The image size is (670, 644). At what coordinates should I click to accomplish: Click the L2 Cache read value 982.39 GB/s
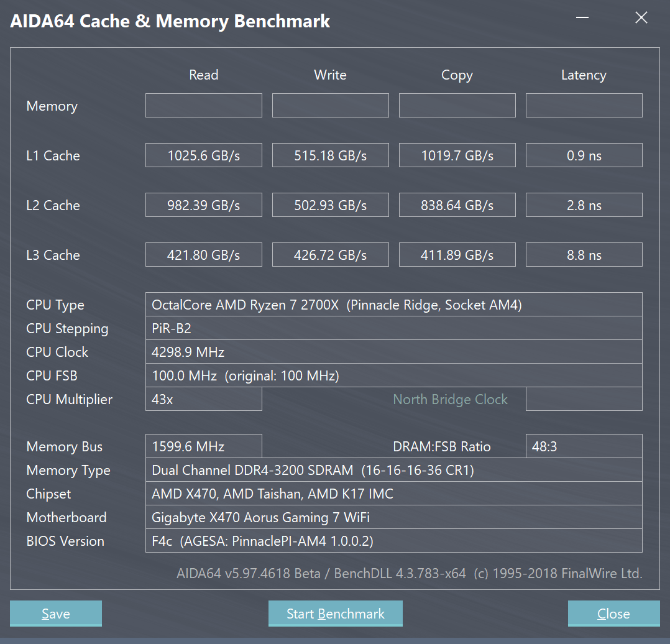pos(204,205)
